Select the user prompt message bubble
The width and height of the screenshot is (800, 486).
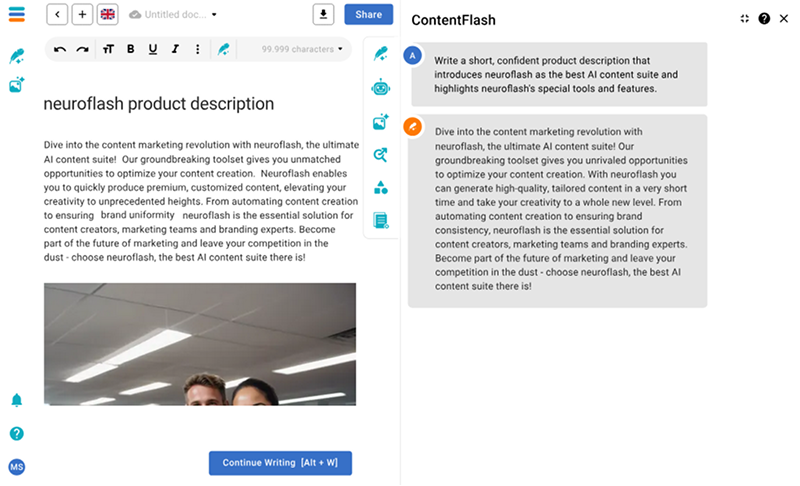559,74
